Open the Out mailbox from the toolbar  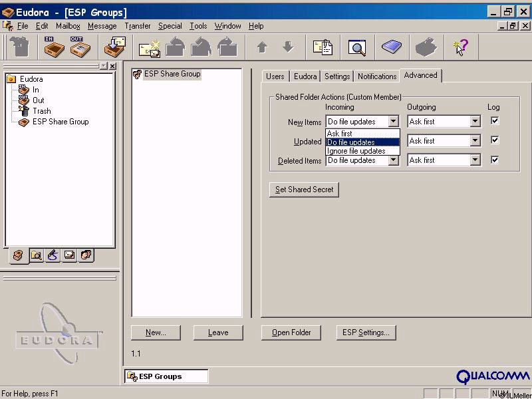click(x=80, y=47)
